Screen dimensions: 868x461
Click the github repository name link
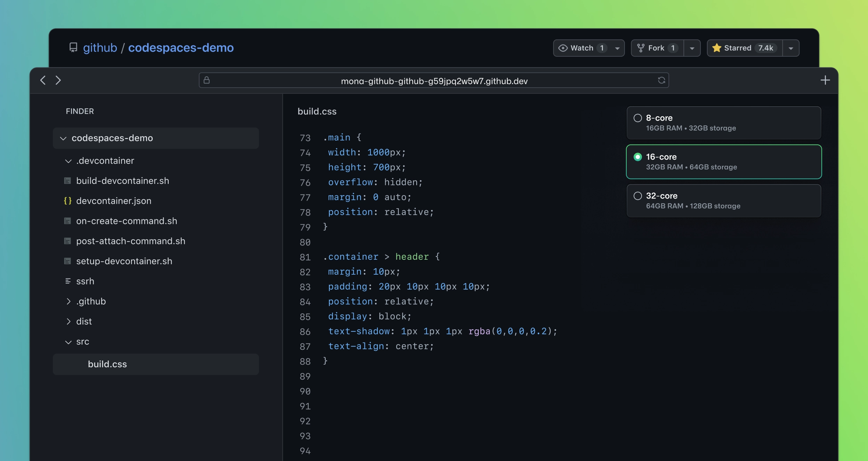click(180, 48)
